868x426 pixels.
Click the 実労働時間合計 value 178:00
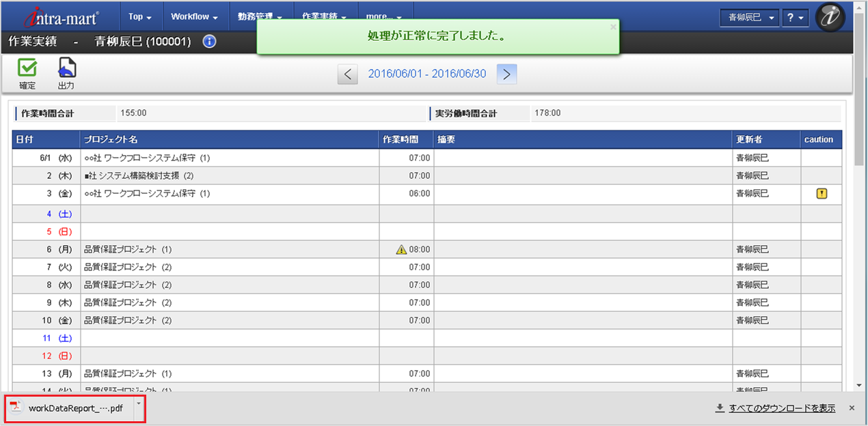(x=547, y=113)
